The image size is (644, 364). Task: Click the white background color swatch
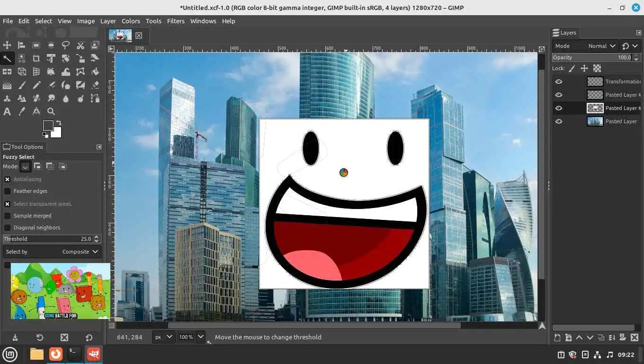57,134
